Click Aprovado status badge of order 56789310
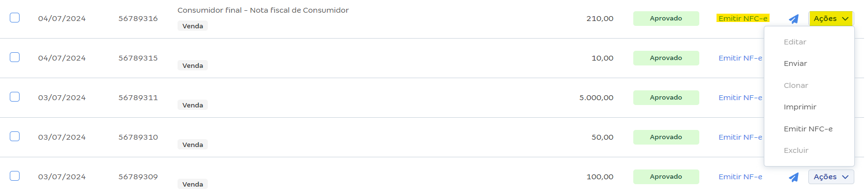868x190 pixels. point(666,137)
